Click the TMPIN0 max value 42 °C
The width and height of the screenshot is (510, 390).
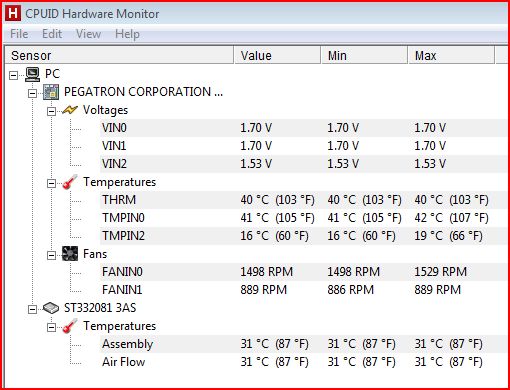click(451, 218)
